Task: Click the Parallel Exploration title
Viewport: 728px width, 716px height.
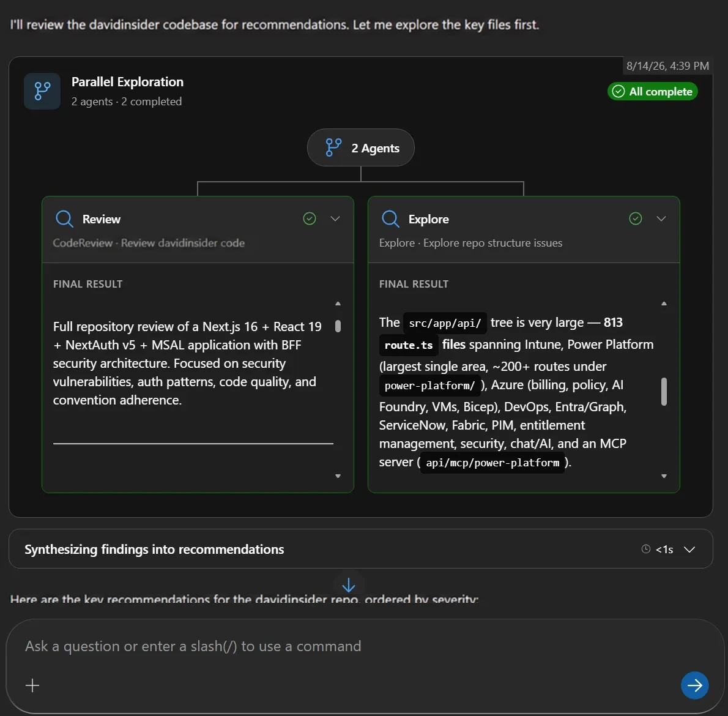Action: coord(127,82)
